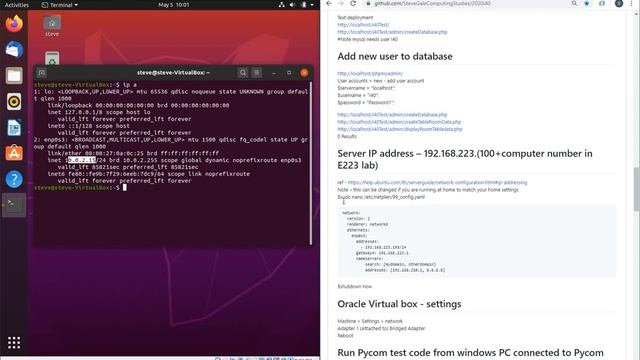Click the 'Add new user to database' heading
The image size is (640, 360).
click(x=395, y=56)
